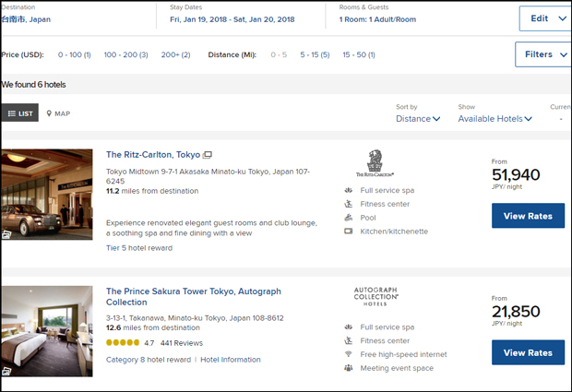Open the Sort by Distance dropdown
This screenshot has height=392, width=572.
[419, 119]
